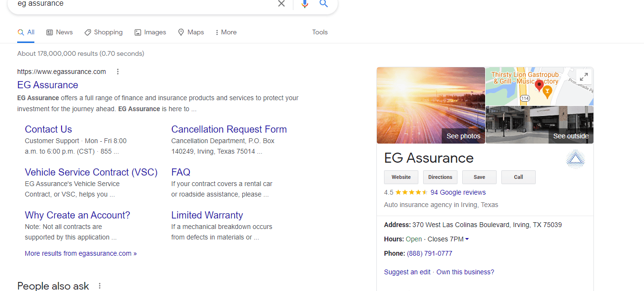
Task: Click the magnifying glass search icon
Action: 324,4
